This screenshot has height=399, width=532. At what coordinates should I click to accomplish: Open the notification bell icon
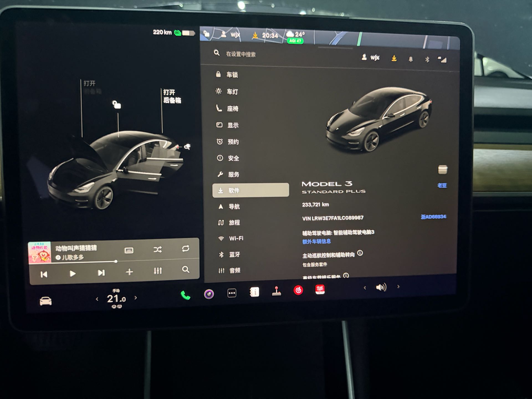[411, 59]
